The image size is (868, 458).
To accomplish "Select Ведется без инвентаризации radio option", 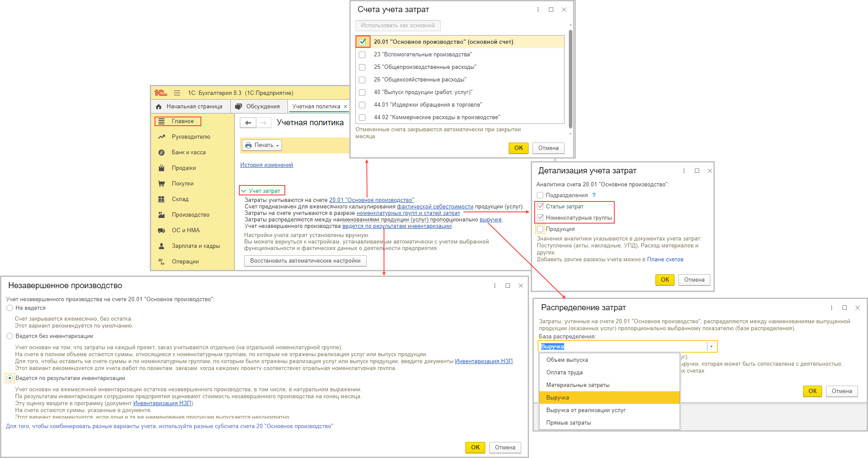I will tap(10, 336).
